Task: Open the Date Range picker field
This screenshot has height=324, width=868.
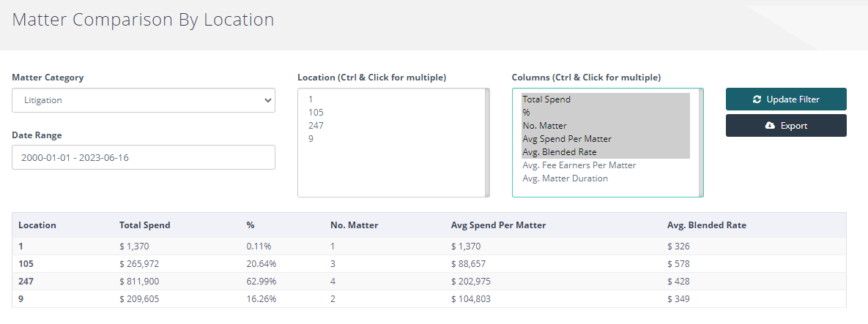Action: [x=144, y=157]
